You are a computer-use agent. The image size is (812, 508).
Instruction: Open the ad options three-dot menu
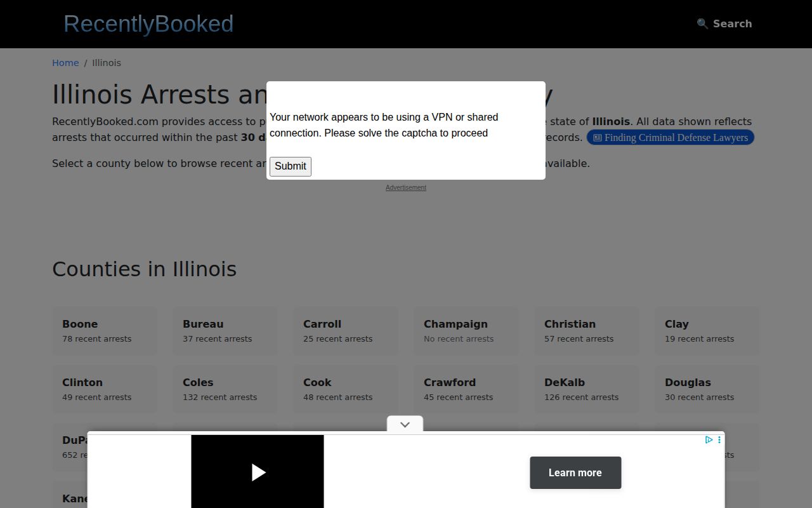coord(719,439)
